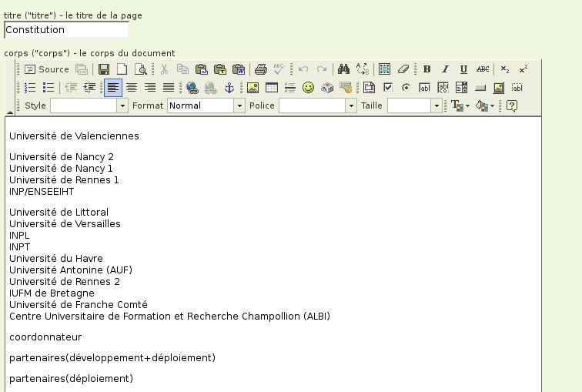Viewport: 582px width, 392px height.
Task: Expand the Style dropdown
Action: (122, 106)
